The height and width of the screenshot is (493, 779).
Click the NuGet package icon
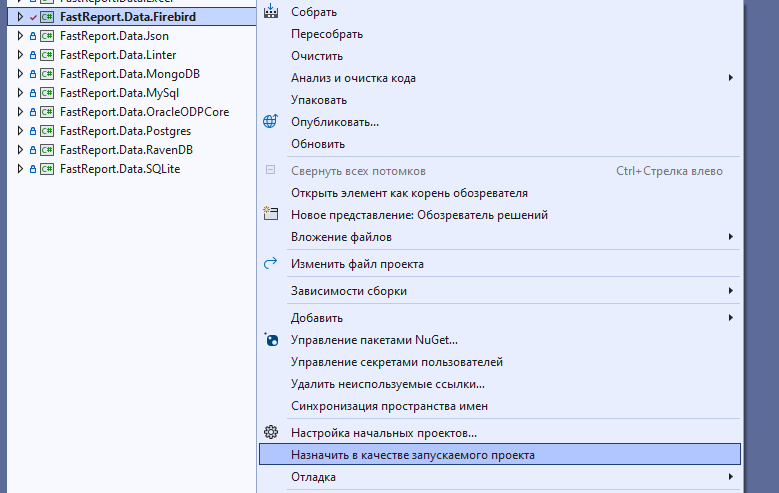click(271, 339)
